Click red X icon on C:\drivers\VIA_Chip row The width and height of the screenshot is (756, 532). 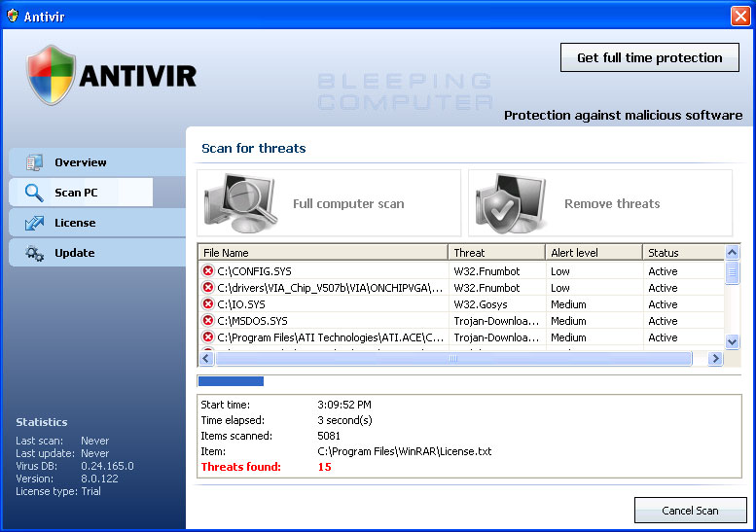tap(208, 287)
